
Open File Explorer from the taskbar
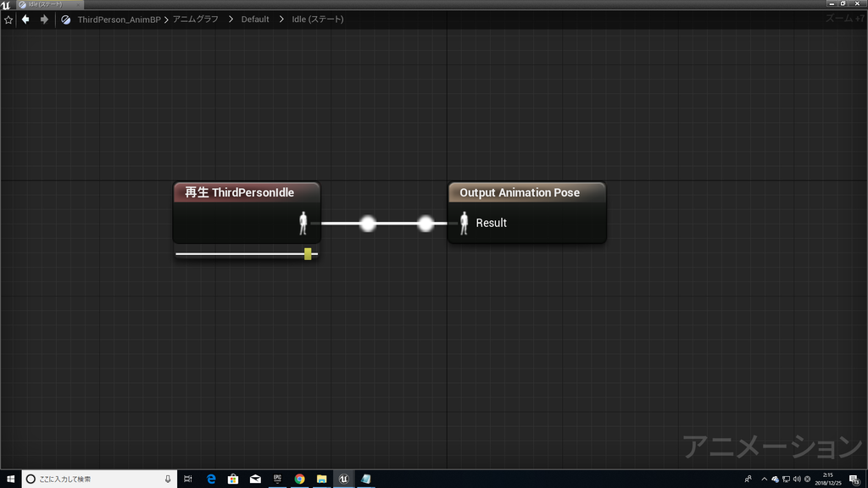(x=321, y=480)
